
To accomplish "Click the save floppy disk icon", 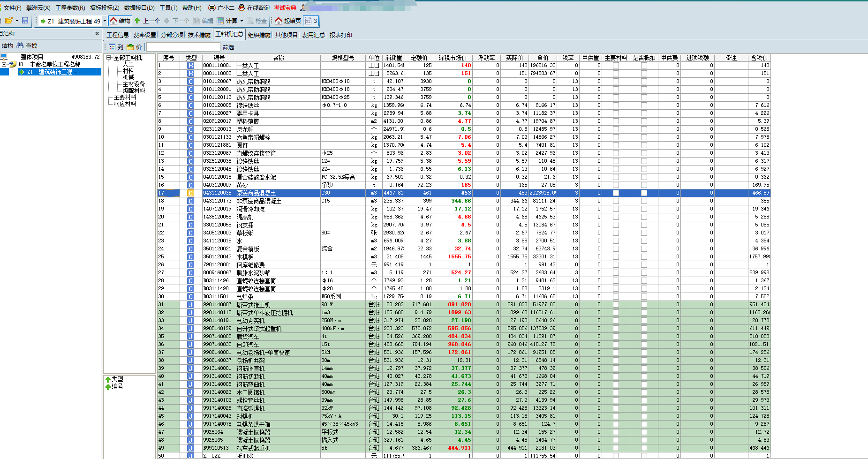I will point(25,21).
